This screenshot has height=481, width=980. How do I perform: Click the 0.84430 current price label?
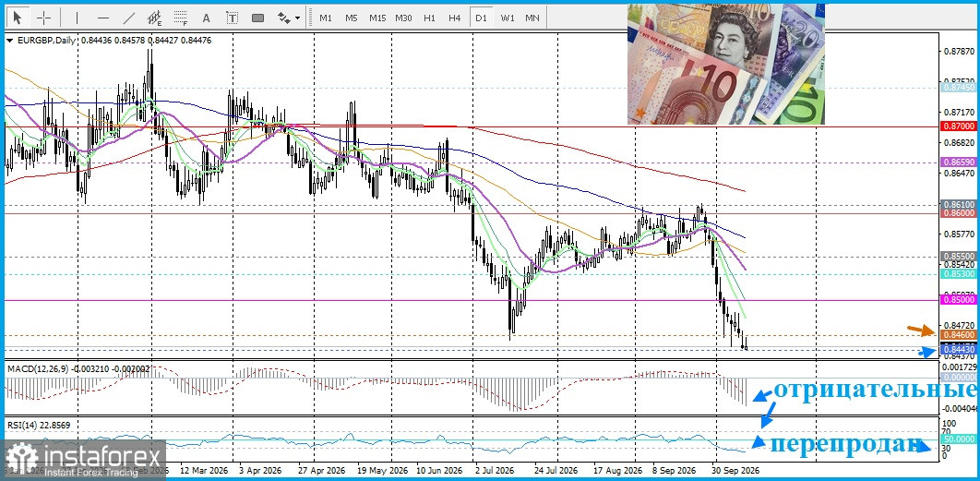[x=960, y=349]
